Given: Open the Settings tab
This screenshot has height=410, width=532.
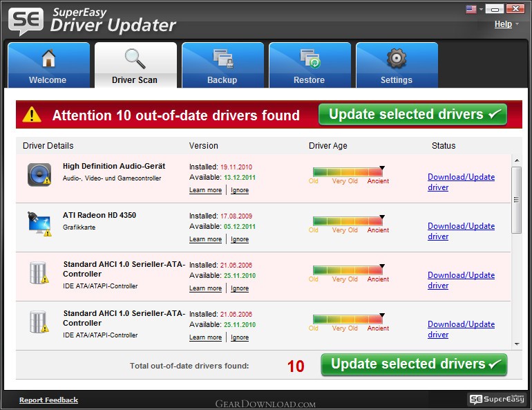Looking at the screenshot, I should 397,65.
